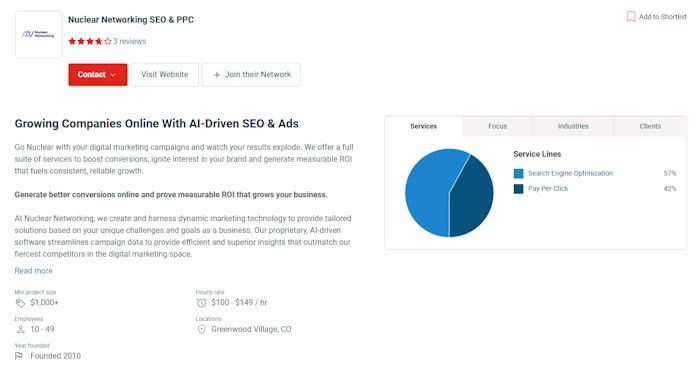Image resolution: width=700 pixels, height=373 pixels.
Task: Click the plus icon on Join their Network
Action: (x=217, y=75)
